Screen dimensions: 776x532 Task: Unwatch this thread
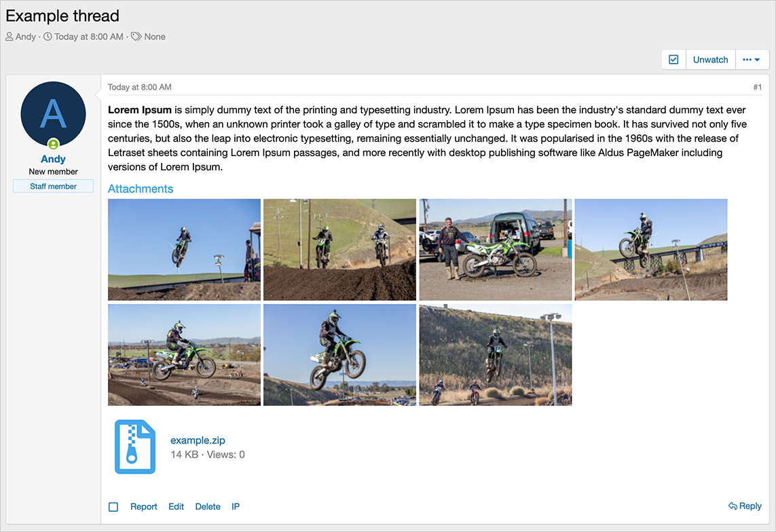710,60
